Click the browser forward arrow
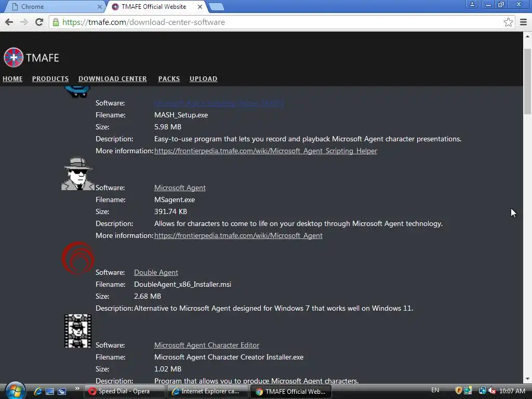Screen dimensions: 532x399 pos(24,22)
